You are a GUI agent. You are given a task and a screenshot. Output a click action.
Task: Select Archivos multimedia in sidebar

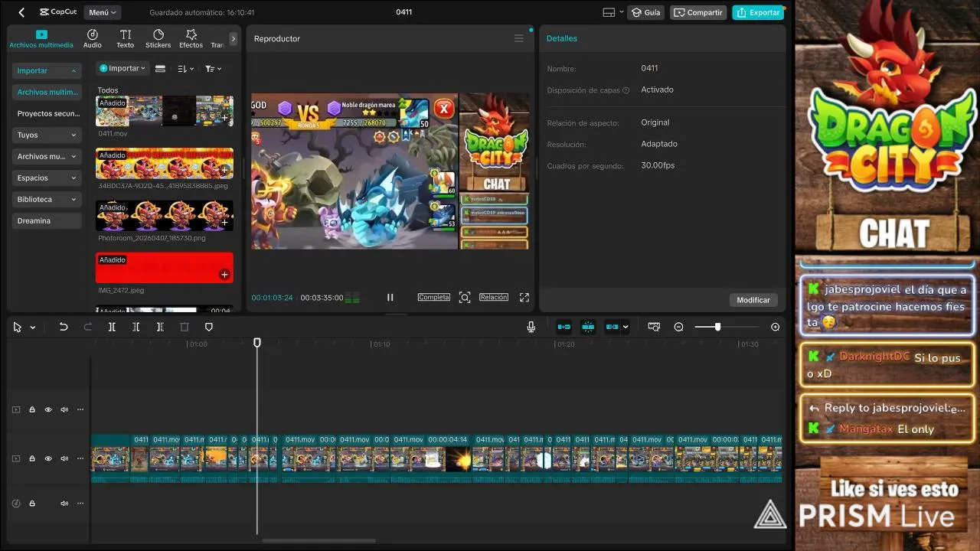pos(47,92)
